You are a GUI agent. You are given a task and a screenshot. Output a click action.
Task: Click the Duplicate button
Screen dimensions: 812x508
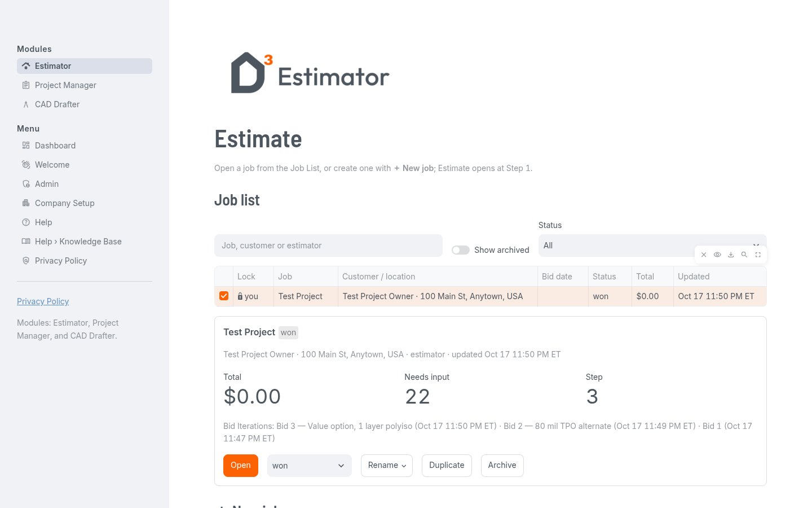(x=447, y=466)
